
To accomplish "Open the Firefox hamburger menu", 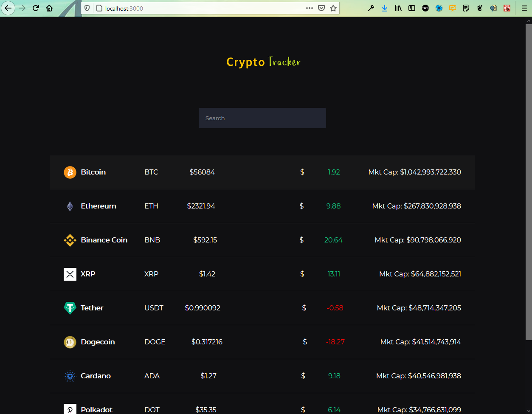I will coord(524,8).
